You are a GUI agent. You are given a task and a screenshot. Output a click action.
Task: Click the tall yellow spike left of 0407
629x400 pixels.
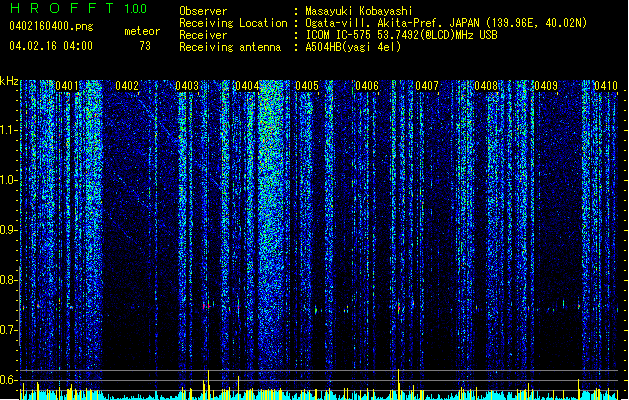[398, 384]
